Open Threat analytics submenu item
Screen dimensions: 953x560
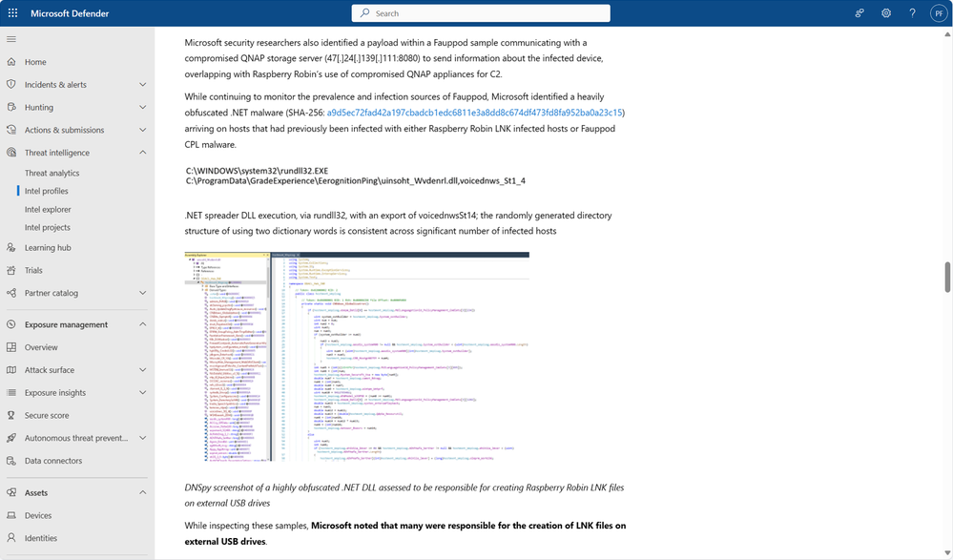pos(52,174)
